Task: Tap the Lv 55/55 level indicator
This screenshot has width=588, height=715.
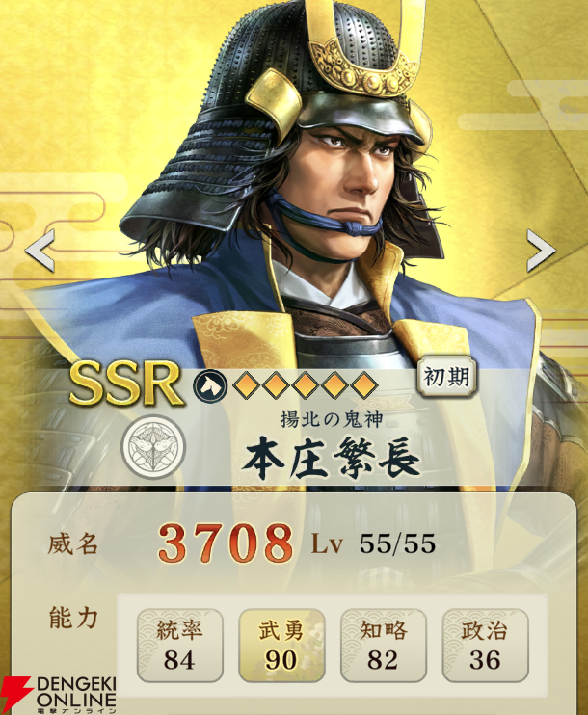Action: 373,543
